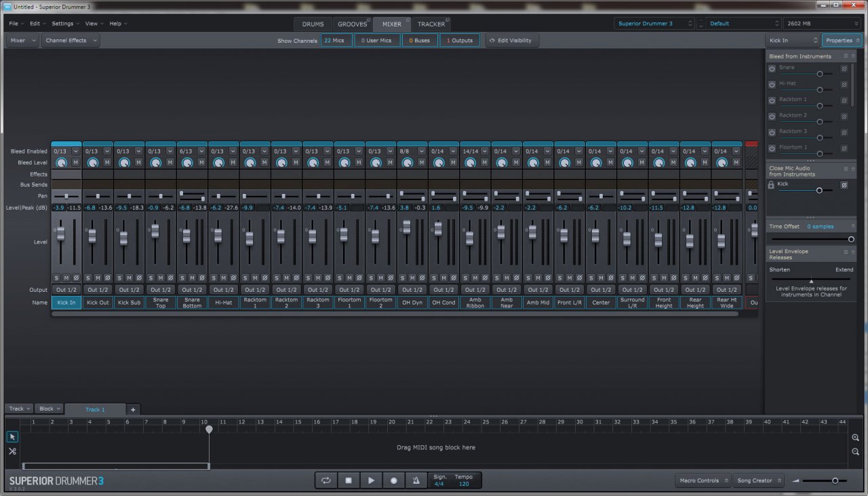Image resolution: width=868 pixels, height=496 pixels.
Task: Open the Default preset dropdown
Action: click(743, 23)
